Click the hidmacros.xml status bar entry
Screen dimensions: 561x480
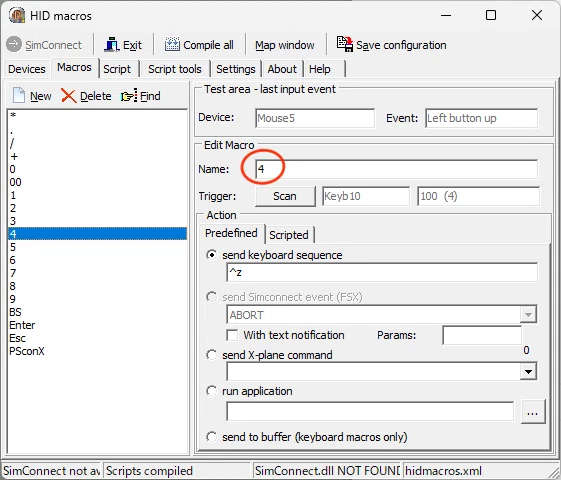click(x=478, y=470)
